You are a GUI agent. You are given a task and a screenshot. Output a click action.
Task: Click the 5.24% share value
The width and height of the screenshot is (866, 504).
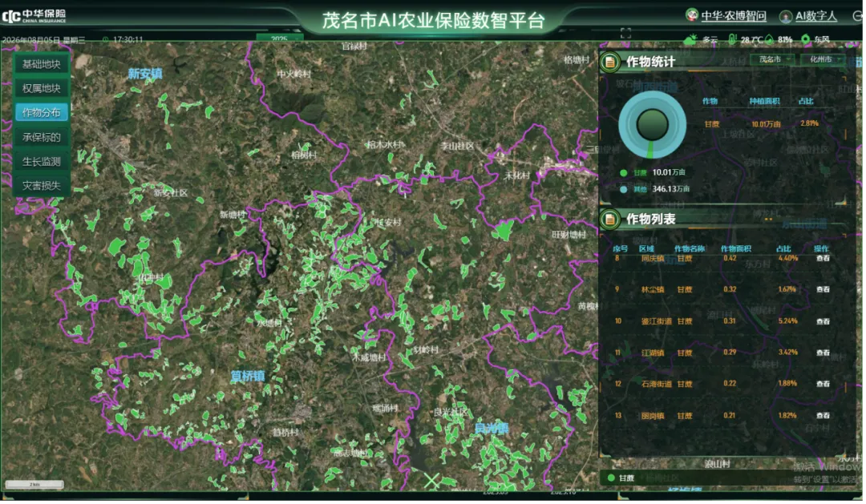tap(787, 321)
